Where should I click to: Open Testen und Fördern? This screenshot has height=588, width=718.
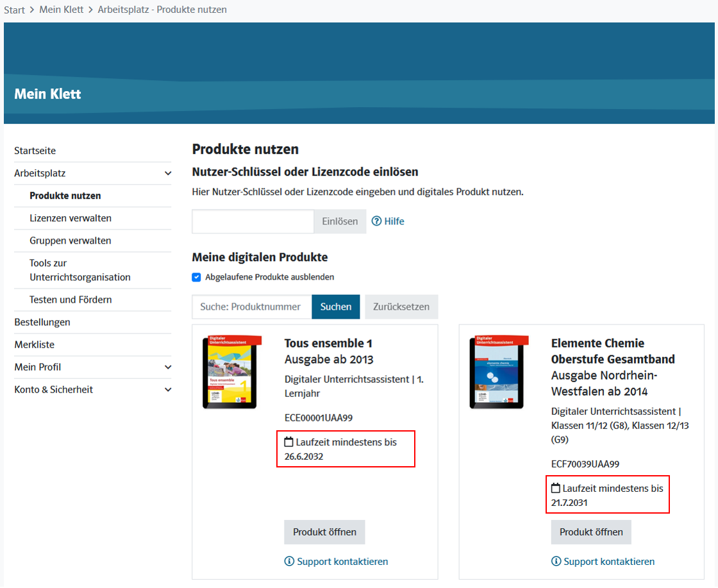[71, 299]
